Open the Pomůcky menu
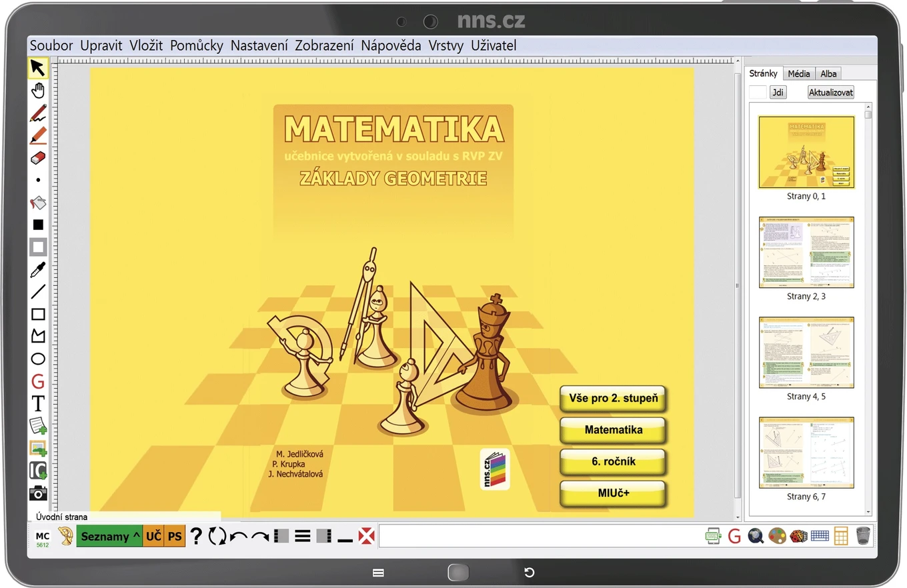 (196, 46)
